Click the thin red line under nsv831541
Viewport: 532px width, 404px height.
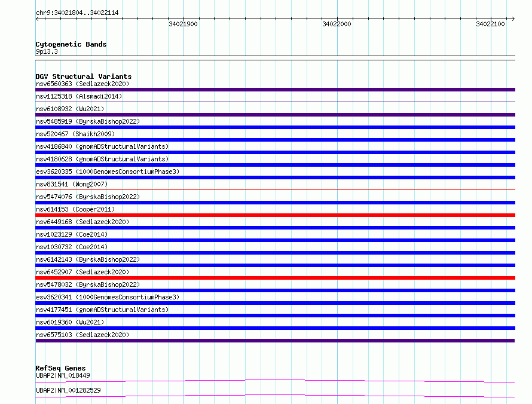pyautogui.click(x=275, y=189)
